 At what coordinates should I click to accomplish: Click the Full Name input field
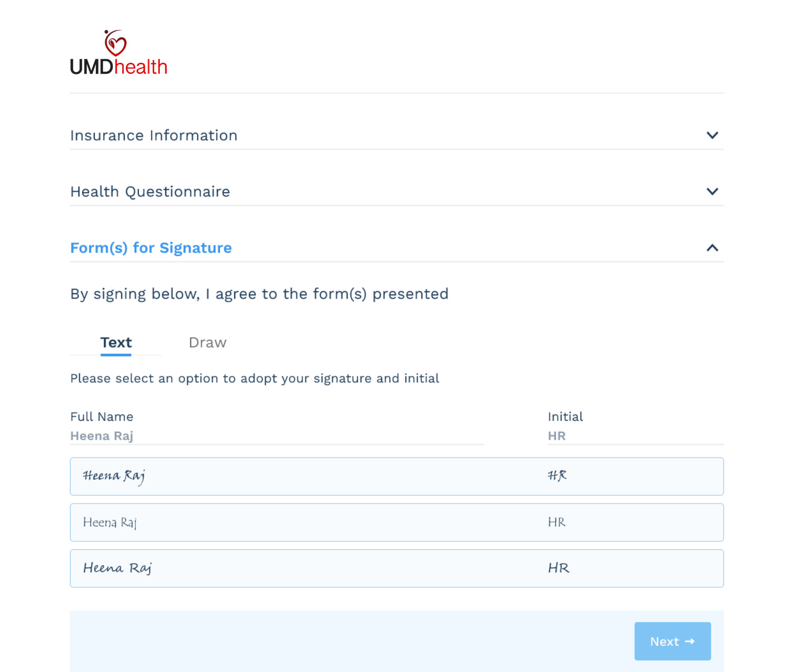point(277,436)
